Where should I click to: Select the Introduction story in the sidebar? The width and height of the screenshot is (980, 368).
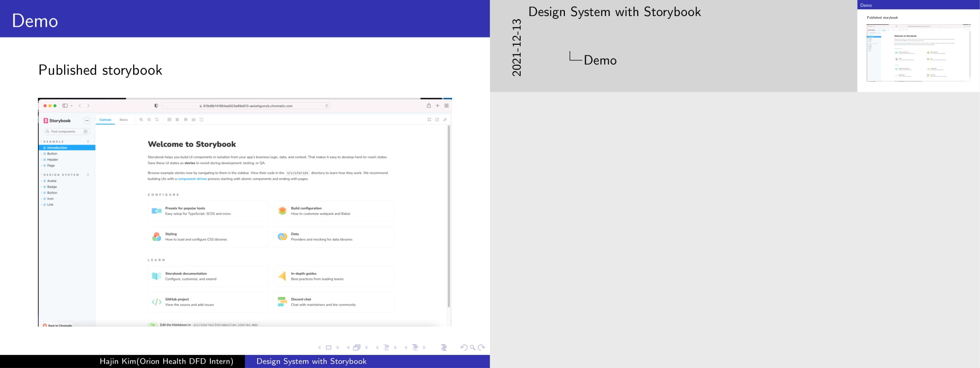click(67, 147)
